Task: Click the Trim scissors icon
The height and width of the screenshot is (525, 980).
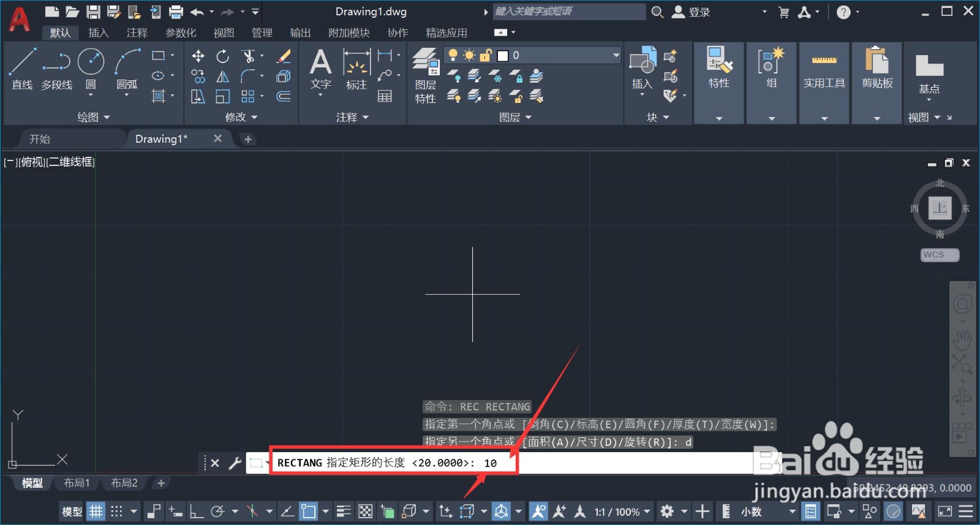Action: coord(248,56)
